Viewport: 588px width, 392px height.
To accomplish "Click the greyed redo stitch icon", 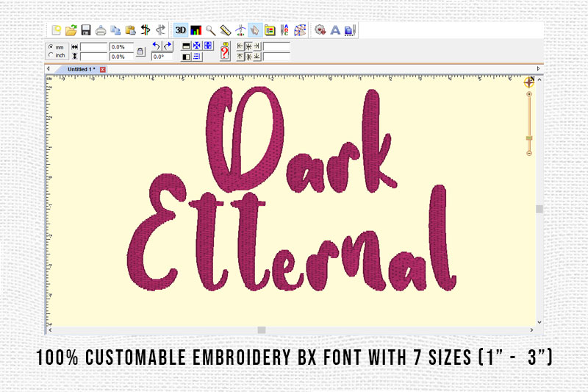I will [x=160, y=30].
